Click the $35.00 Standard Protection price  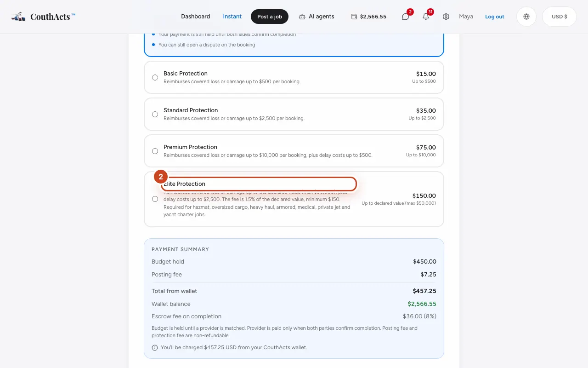426,110
